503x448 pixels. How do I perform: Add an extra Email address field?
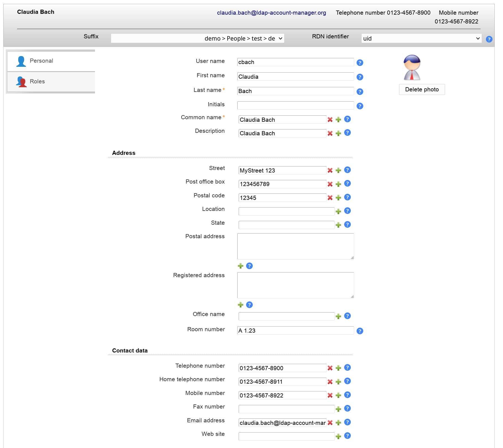(338, 423)
